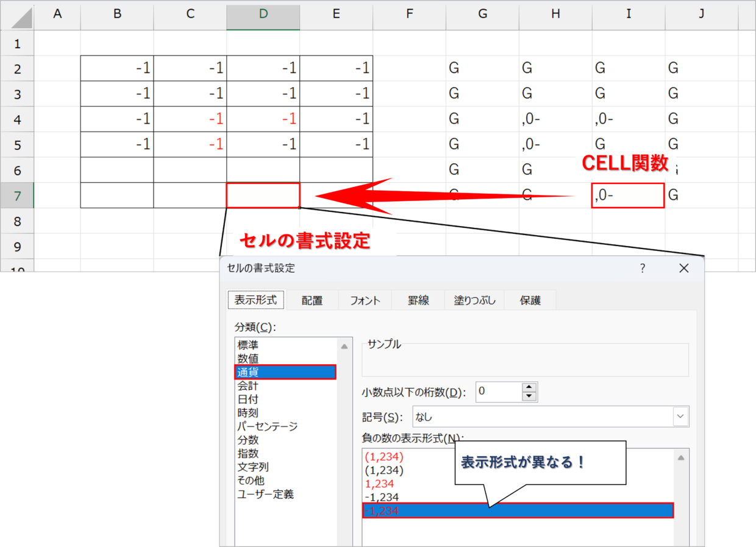Click red -1 in cell C5
Screen dimensions: 756x547
click(190, 145)
